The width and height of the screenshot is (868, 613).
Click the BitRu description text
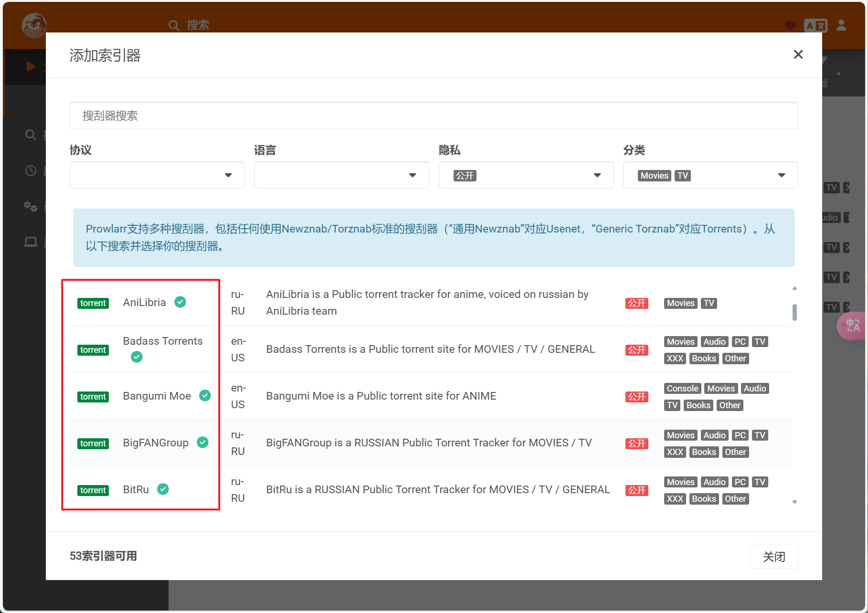point(438,489)
